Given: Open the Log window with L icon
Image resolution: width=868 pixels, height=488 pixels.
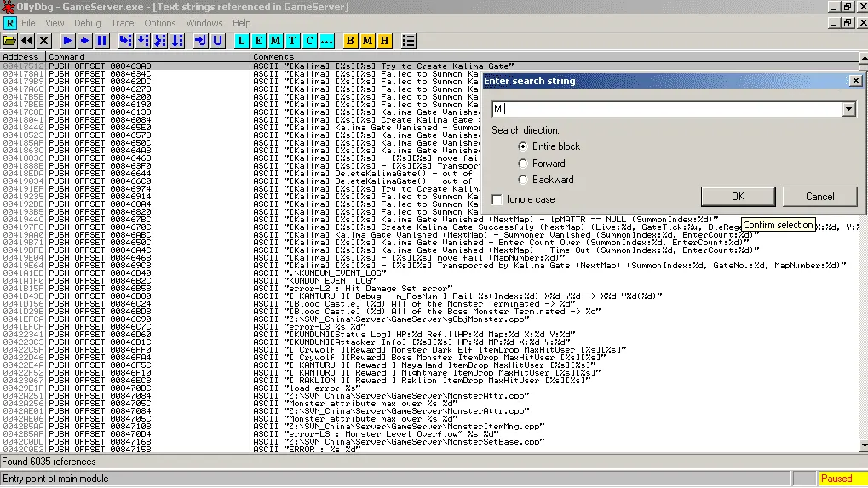Looking at the screenshot, I should (x=241, y=41).
